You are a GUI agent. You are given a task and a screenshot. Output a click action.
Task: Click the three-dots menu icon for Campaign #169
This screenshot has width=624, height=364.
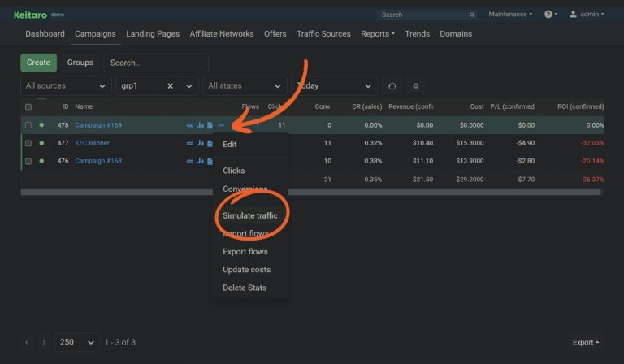coord(221,125)
